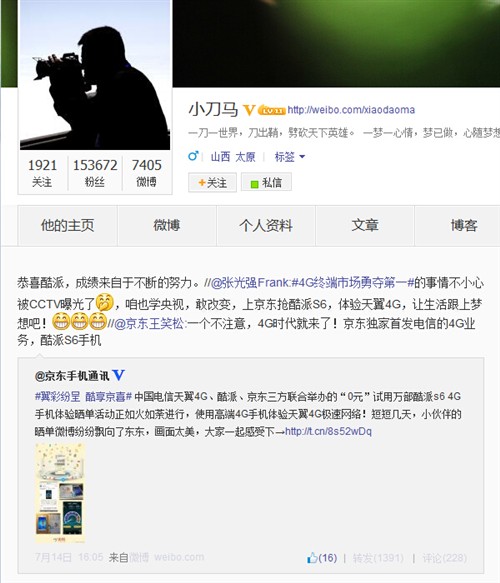Click the male gender symbol icon
500x583 pixels.
coord(193,156)
